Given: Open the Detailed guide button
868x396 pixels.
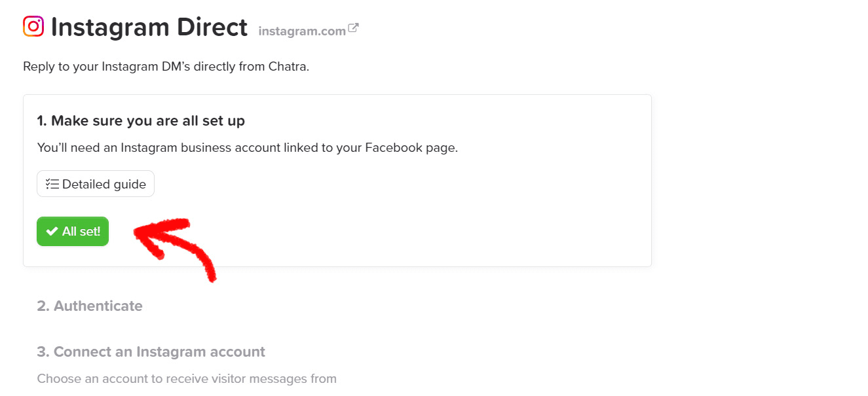Looking at the screenshot, I should pos(96,183).
